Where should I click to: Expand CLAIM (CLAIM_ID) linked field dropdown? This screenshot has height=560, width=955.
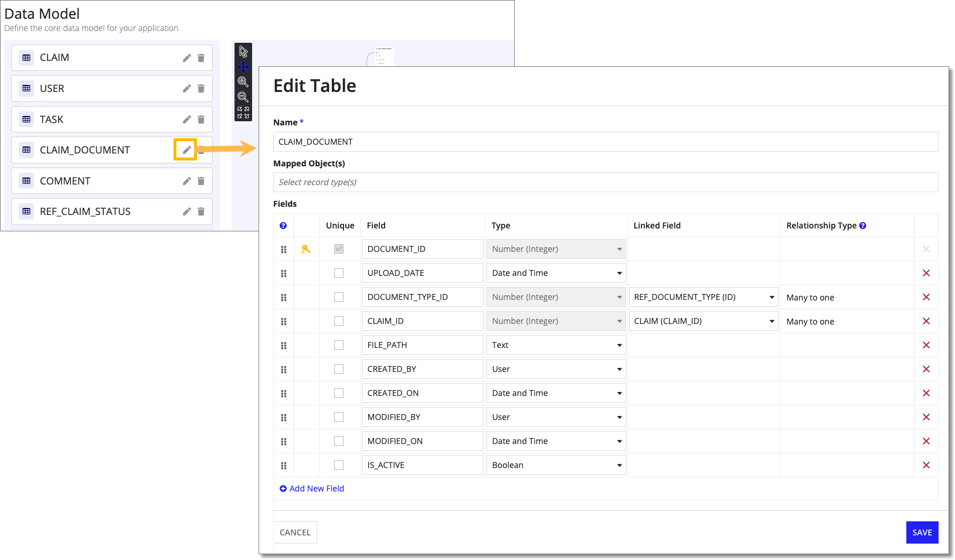703,321
